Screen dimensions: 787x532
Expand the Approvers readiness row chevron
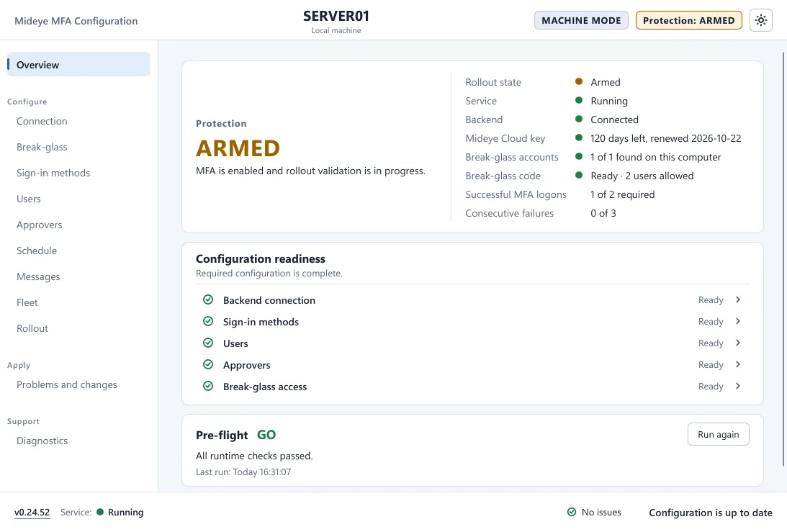pyautogui.click(x=738, y=364)
